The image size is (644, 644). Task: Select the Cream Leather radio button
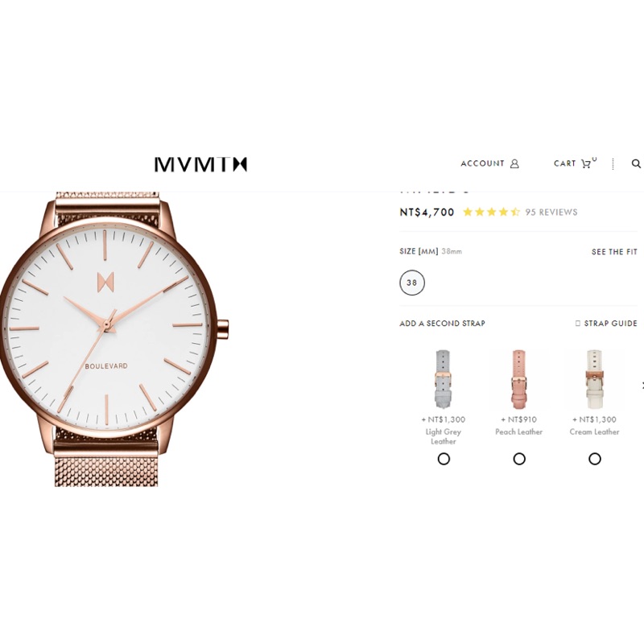[x=595, y=459]
